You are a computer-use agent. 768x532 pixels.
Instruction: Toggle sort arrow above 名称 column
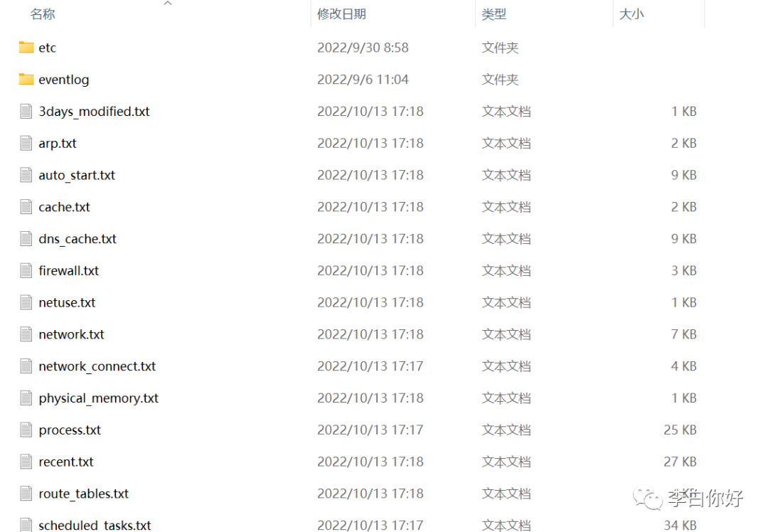pyautogui.click(x=168, y=4)
